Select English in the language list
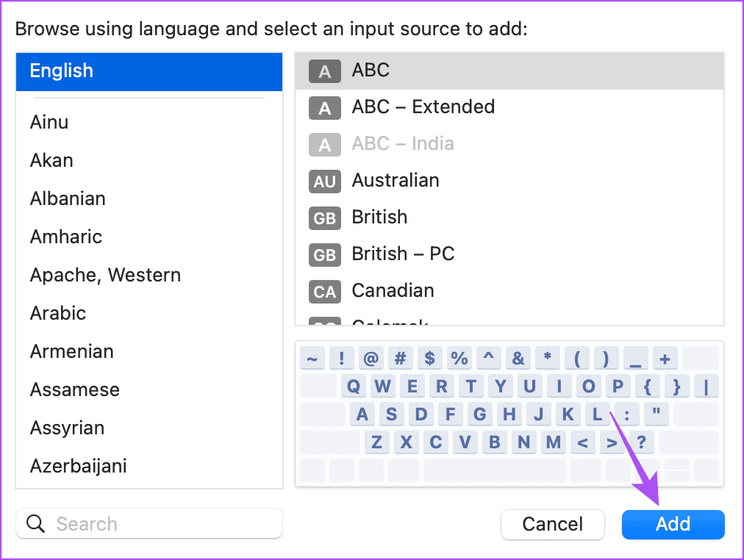 (62, 71)
